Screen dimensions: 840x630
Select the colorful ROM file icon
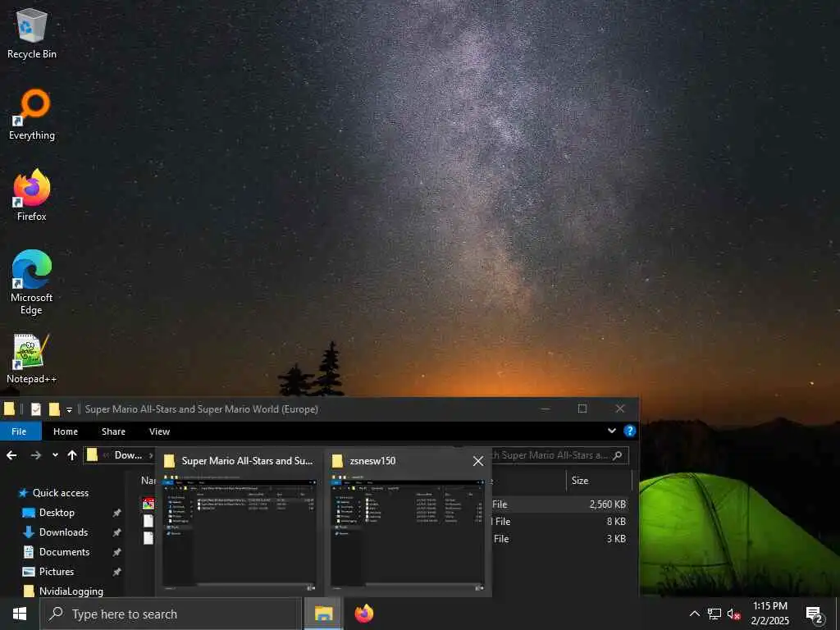coord(148,504)
